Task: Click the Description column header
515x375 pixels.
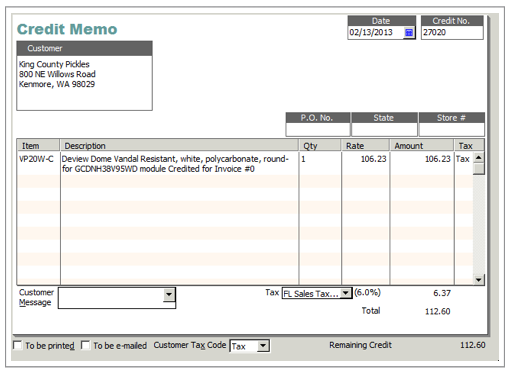Action: [179, 146]
